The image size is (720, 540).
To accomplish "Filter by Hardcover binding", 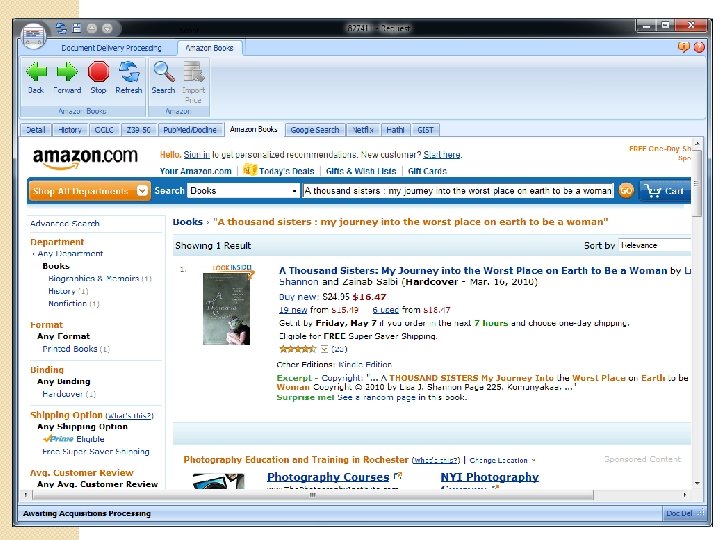I will coord(62,394).
